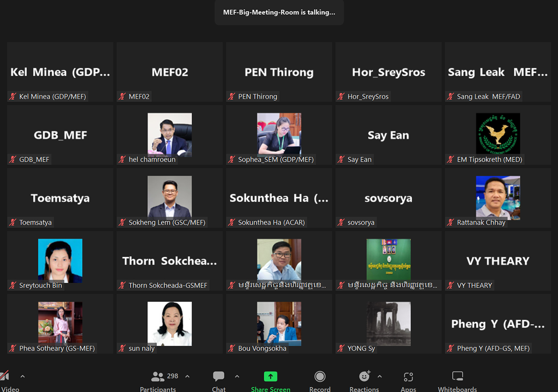Select the VY THEARY participant tile
This screenshot has width=558, height=392.
coord(498,260)
